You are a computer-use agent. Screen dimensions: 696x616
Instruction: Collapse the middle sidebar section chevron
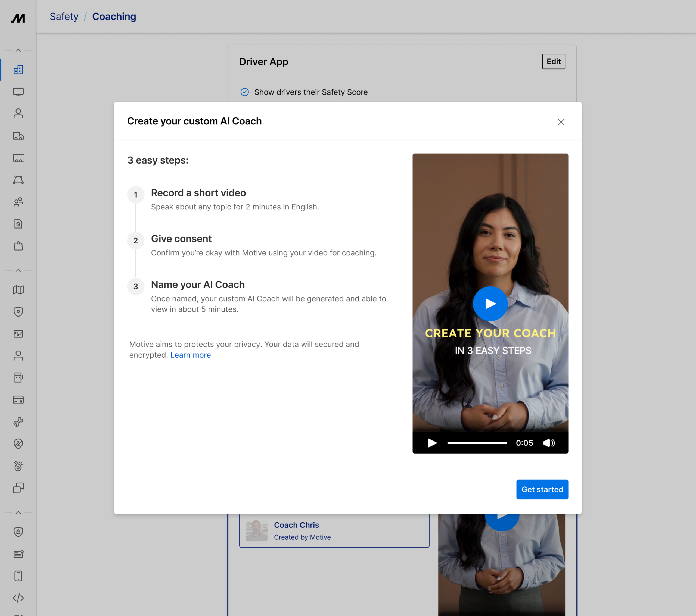coord(18,271)
